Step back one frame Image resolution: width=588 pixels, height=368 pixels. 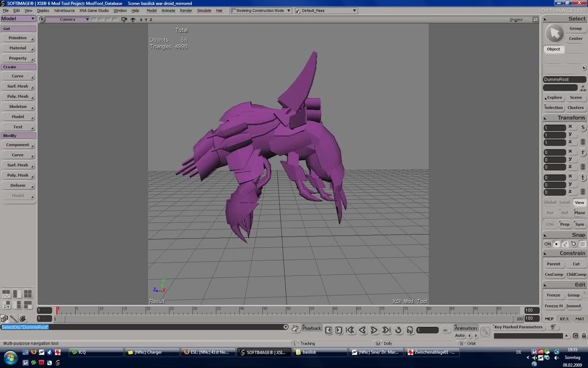pos(328,330)
